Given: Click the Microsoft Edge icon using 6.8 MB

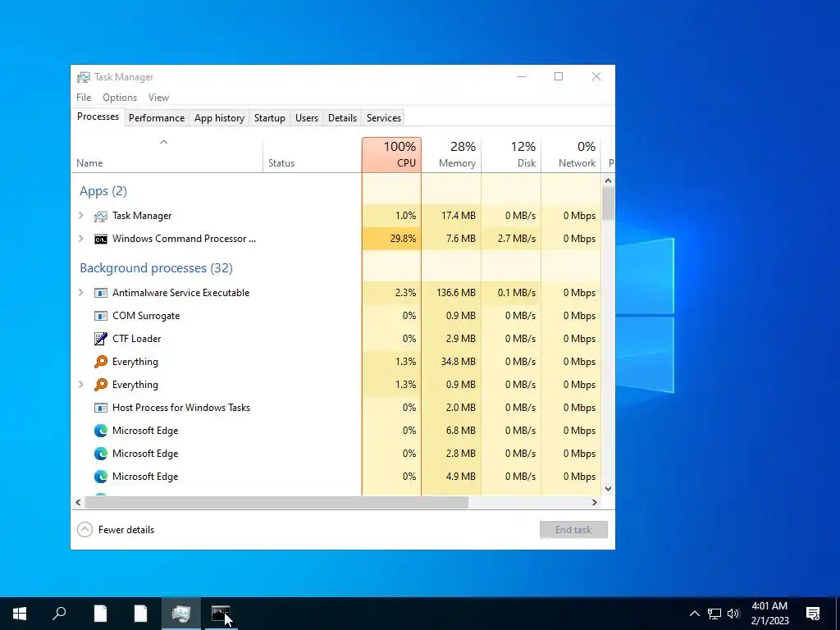Looking at the screenshot, I should coord(101,431).
